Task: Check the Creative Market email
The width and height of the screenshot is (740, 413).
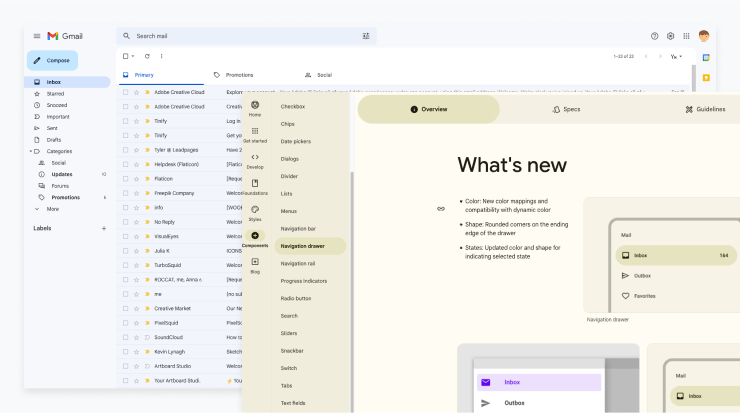Action: [126, 309]
